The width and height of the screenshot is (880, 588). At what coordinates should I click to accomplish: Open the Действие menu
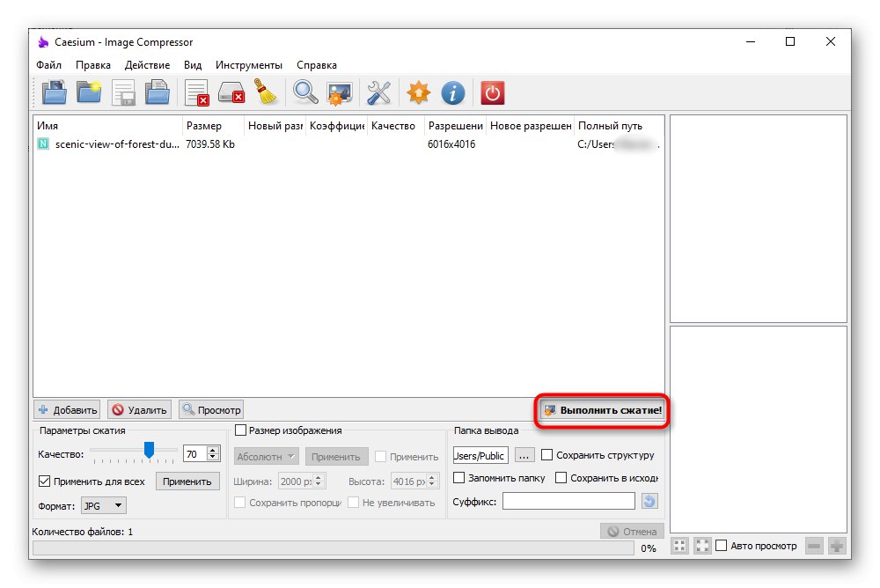coord(147,65)
